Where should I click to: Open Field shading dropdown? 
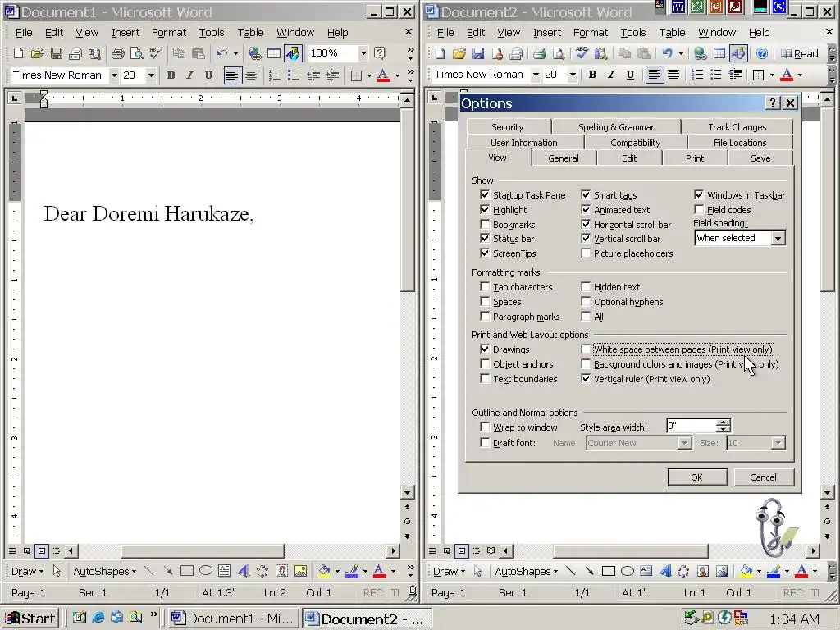[x=778, y=238]
